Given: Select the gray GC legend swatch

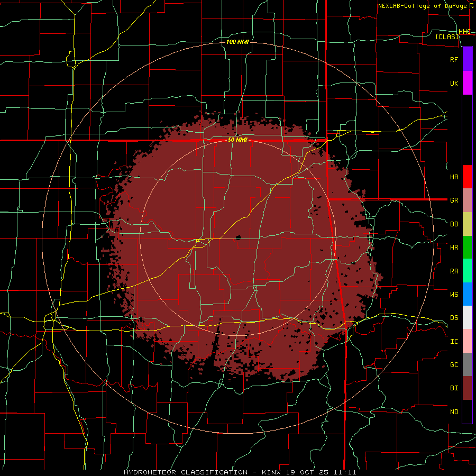Looking at the screenshot, I should pos(467,364).
